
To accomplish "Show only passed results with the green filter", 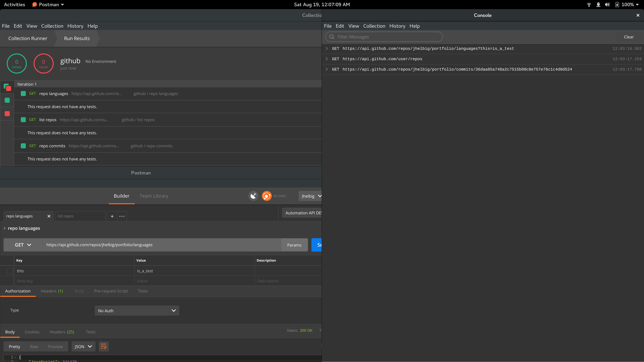I will pos(7,100).
